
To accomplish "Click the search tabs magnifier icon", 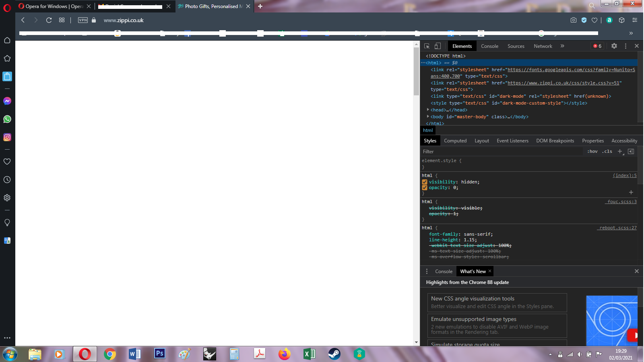I will coord(592,6).
